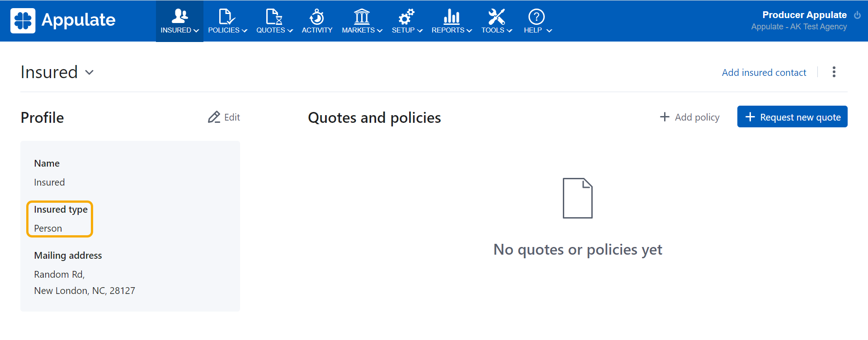Open the Insured people icon in navbar

pyautogui.click(x=179, y=16)
